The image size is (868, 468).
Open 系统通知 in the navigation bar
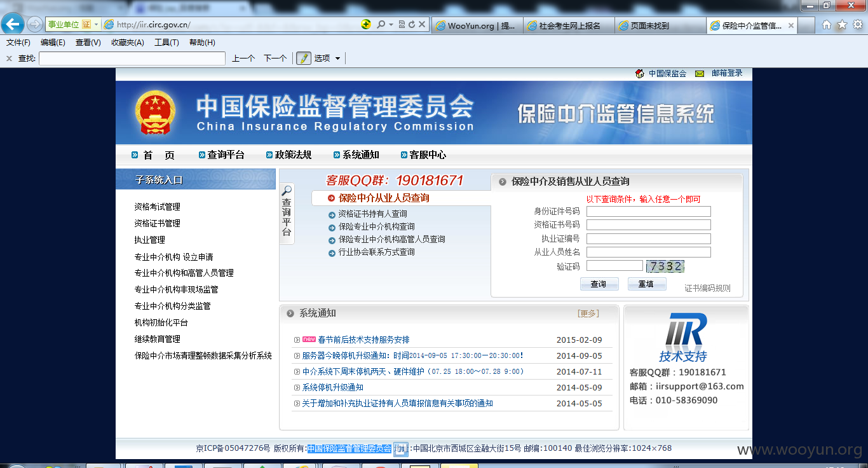pos(361,155)
